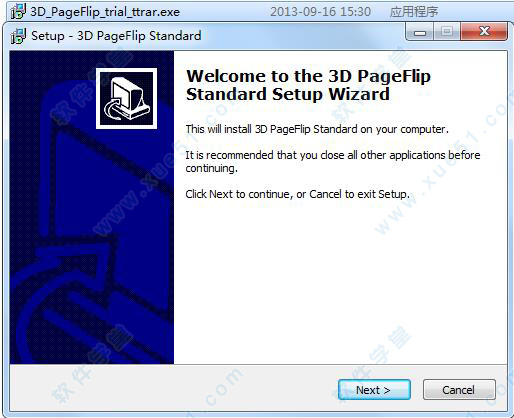Click the 'This will install' sentence
Screen dimensions: 514x418
(x=317, y=129)
